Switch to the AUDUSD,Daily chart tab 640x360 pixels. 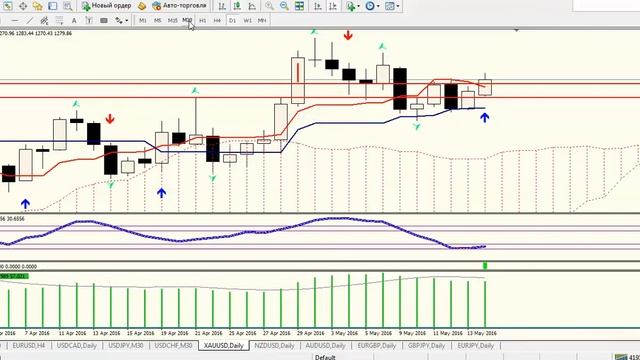325,345
